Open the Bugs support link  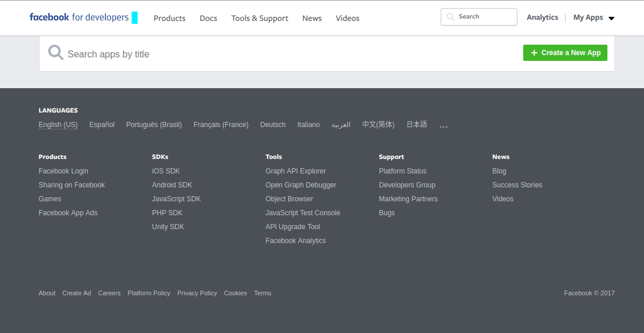tap(387, 213)
